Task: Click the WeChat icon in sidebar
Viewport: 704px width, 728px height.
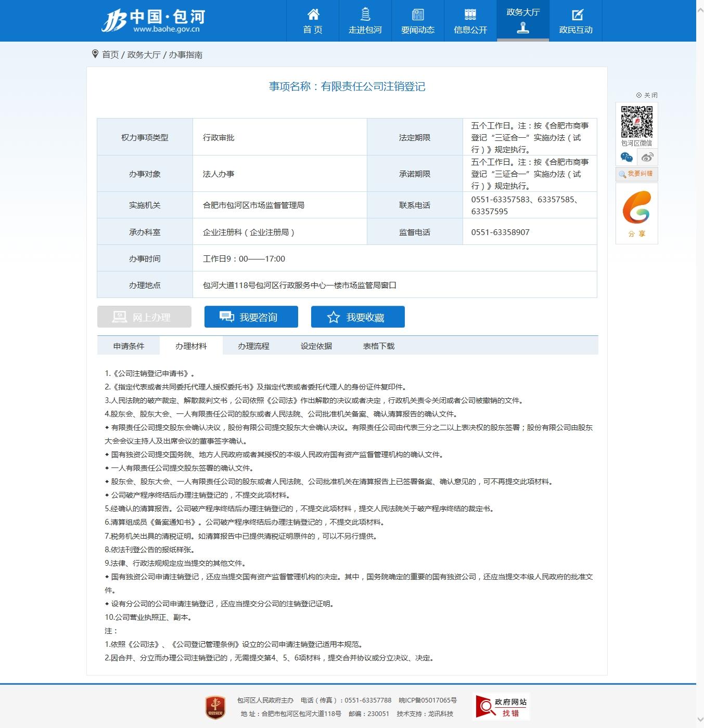Action: coord(626,157)
